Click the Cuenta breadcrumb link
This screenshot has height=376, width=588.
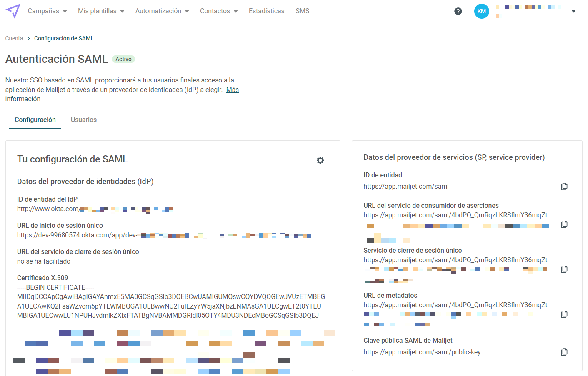14,38
